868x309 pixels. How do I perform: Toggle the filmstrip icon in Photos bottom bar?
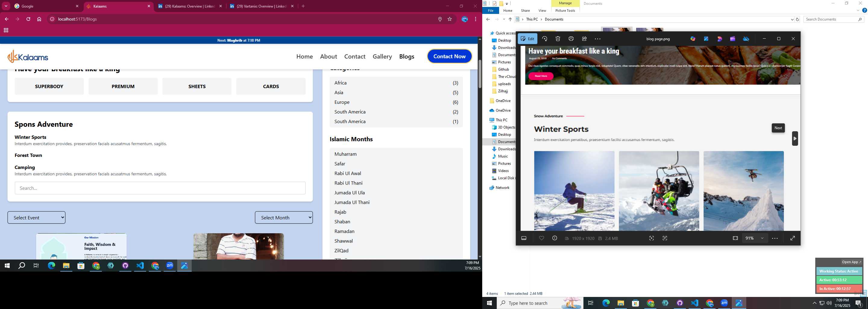click(x=524, y=238)
